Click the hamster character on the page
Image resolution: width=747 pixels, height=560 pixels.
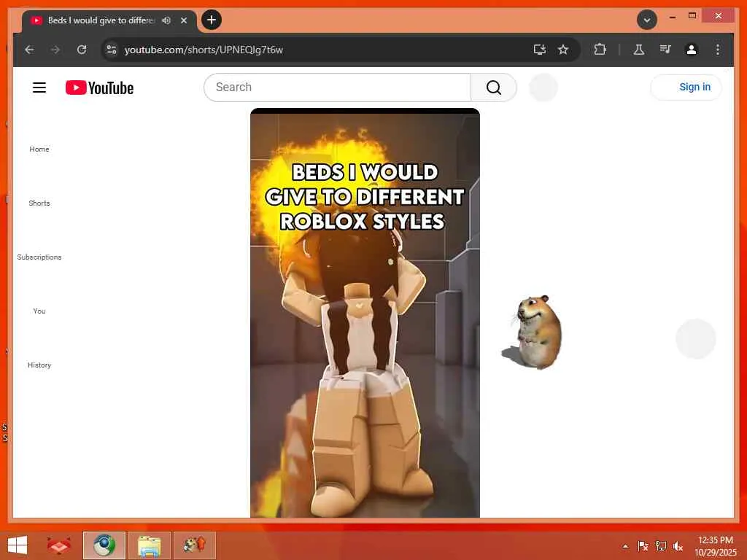pyautogui.click(x=533, y=332)
